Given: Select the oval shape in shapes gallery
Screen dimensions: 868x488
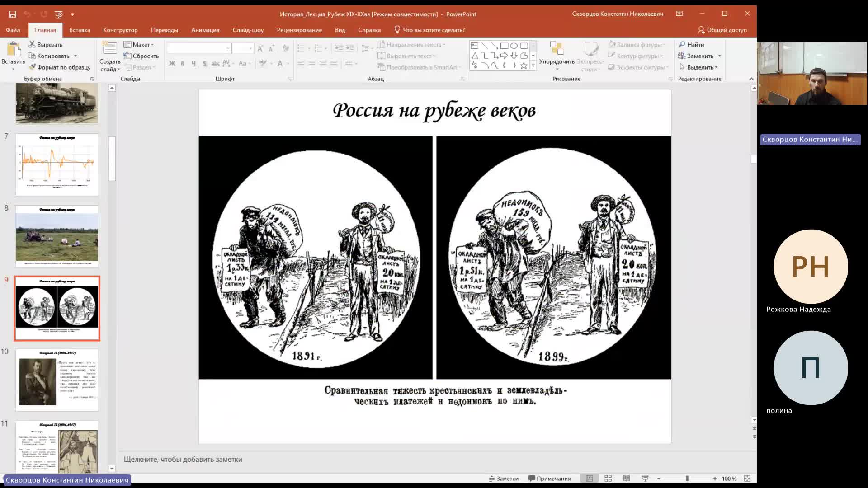Looking at the screenshot, I should [x=514, y=46].
